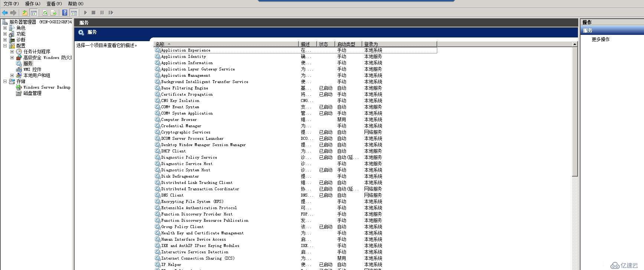Click the services list scroll-up arrow
Image resolution: width=644 pixels, height=270 pixels.
click(575, 44)
